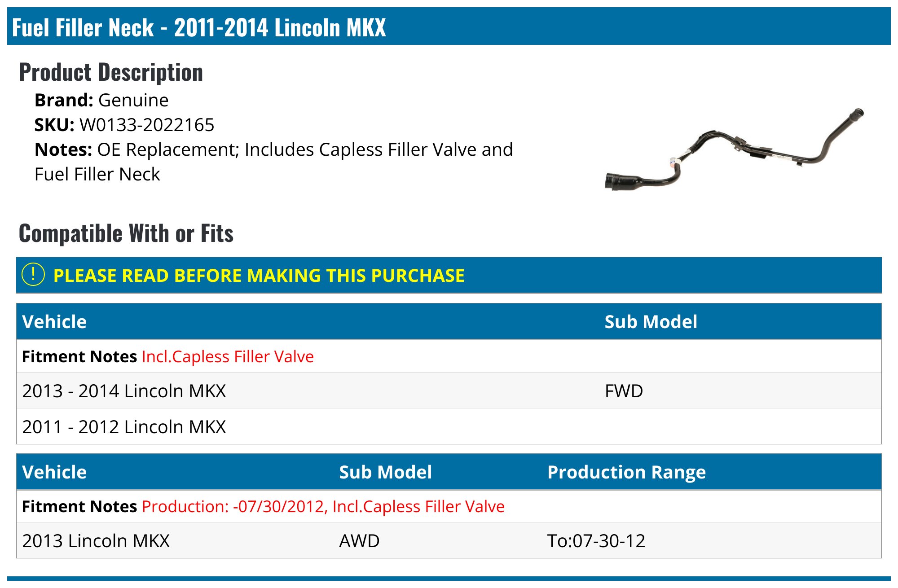The image size is (898, 588).
Task: Click the To:07-30-12 production range cell
Action: (x=596, y=541)
